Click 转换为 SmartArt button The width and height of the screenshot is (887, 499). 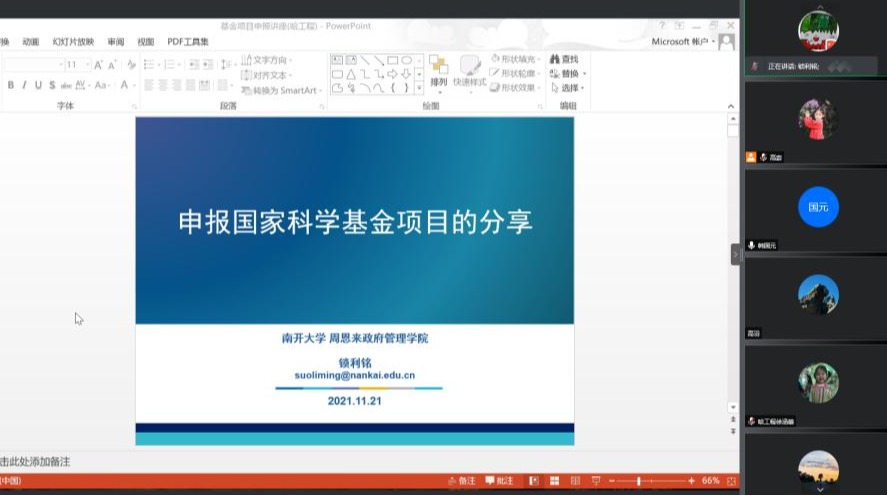(x=278, y=90)
